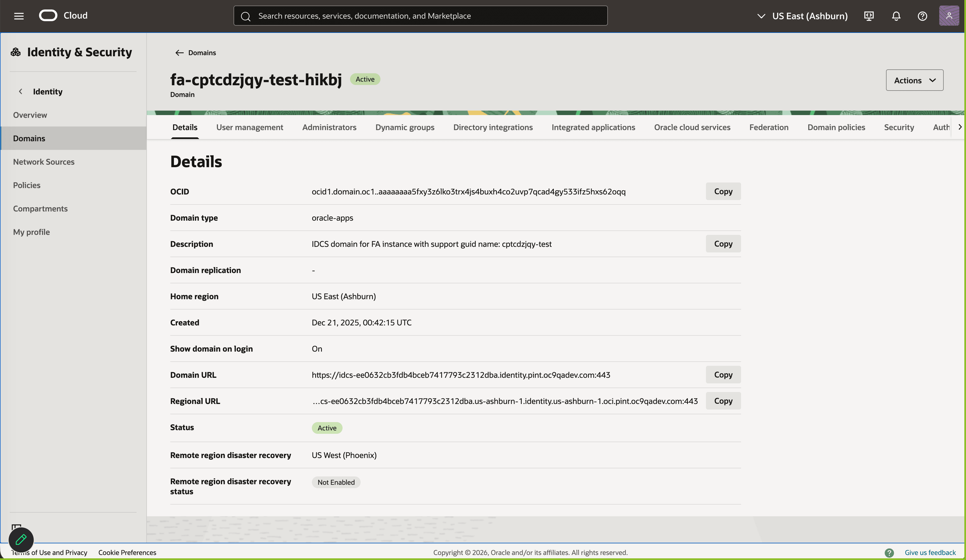This screenshot has height=560, width=966.
Task: Select the Oracle cloud services tab
Action: pyautogui.click(x=692, y=127)
